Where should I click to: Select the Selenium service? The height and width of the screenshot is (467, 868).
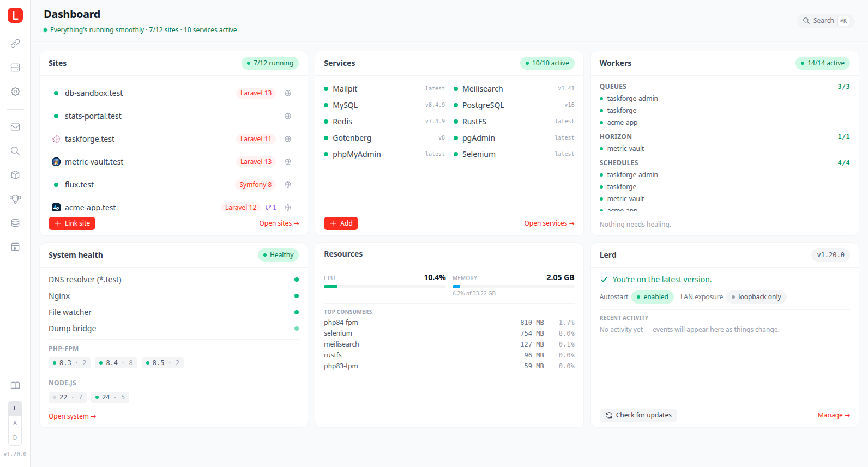click(514, 154)
